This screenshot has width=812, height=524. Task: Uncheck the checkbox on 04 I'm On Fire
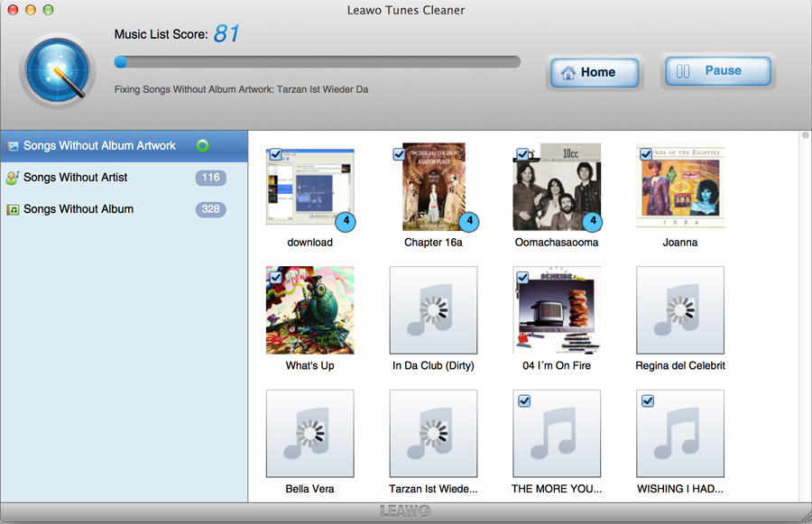pos(522,278)
